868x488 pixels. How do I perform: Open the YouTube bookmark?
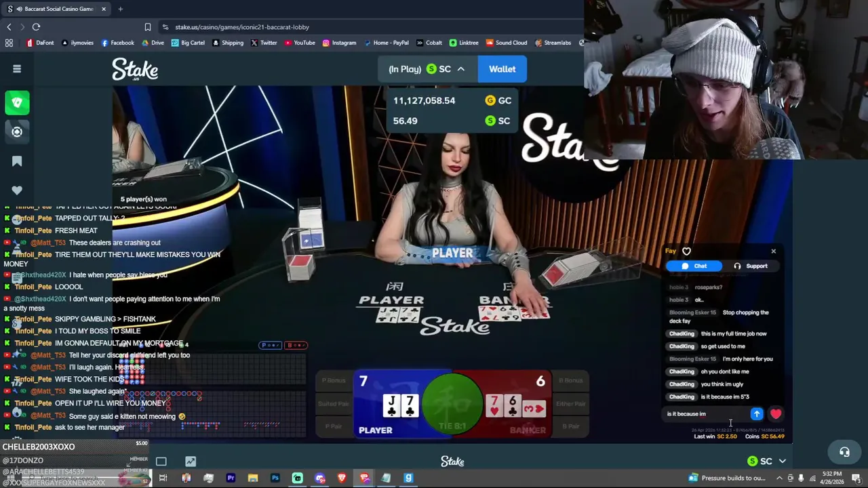click(300, 43)
